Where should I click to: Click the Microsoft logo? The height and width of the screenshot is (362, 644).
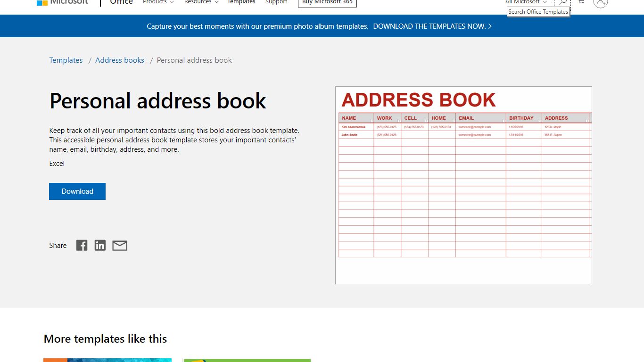coord(62,2)
